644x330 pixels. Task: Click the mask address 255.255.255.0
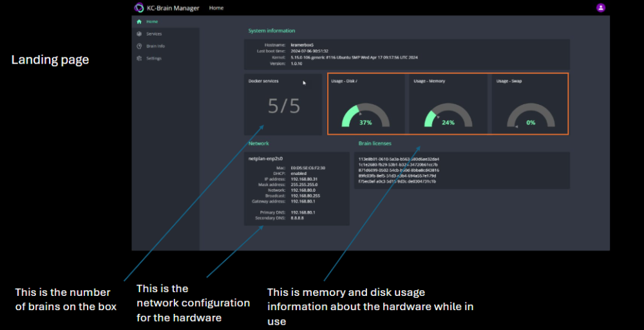coord(304,185)
